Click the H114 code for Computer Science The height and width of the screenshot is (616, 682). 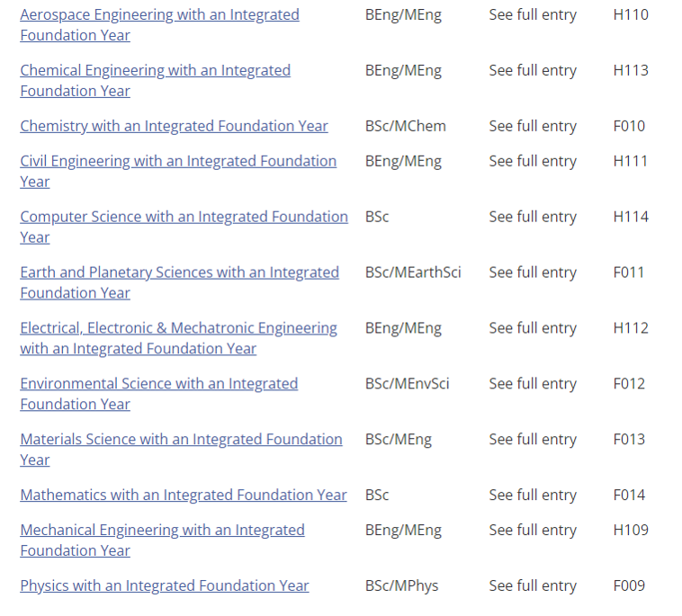click(x=631, y=217)
